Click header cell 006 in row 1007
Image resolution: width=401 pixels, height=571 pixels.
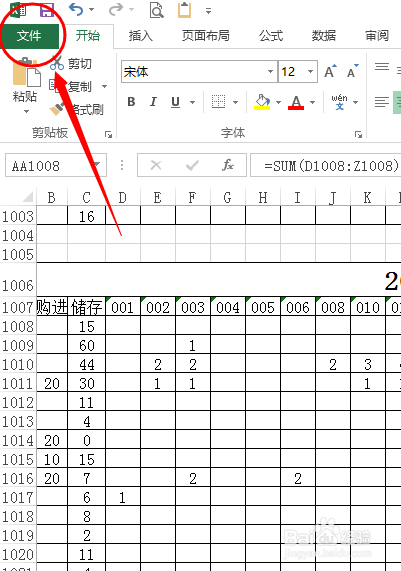[x=298, y=307]
